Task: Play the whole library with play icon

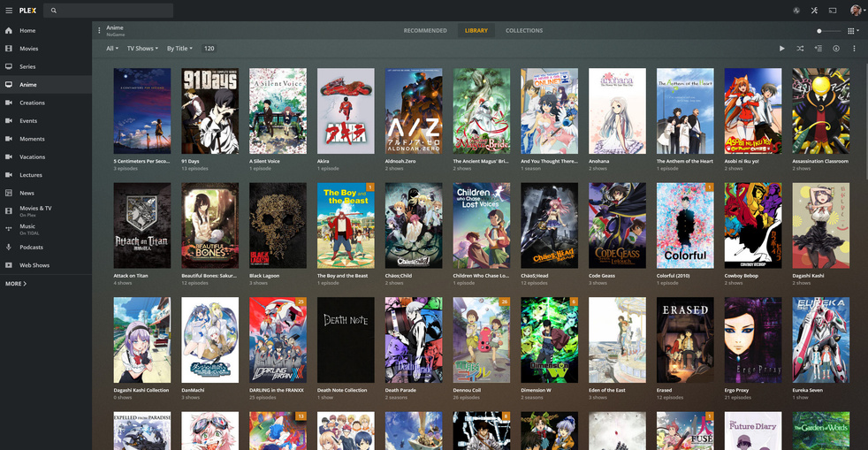Action: pos(781,49)
